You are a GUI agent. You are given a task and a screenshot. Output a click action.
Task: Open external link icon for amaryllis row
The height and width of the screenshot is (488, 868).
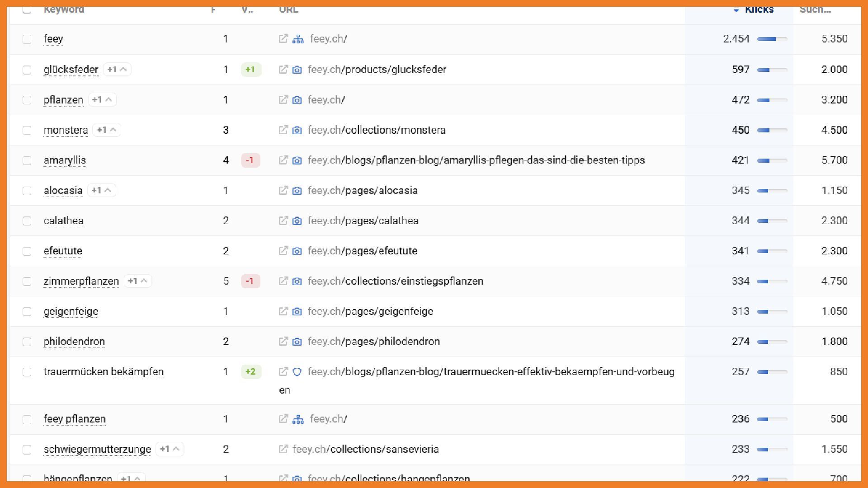pyautogui.click(x=283, y=160)
